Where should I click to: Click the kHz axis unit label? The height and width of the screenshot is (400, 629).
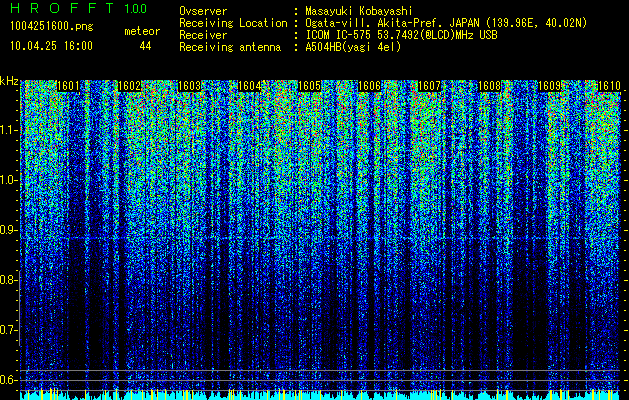pyautogui.click(x=9, y=81)
